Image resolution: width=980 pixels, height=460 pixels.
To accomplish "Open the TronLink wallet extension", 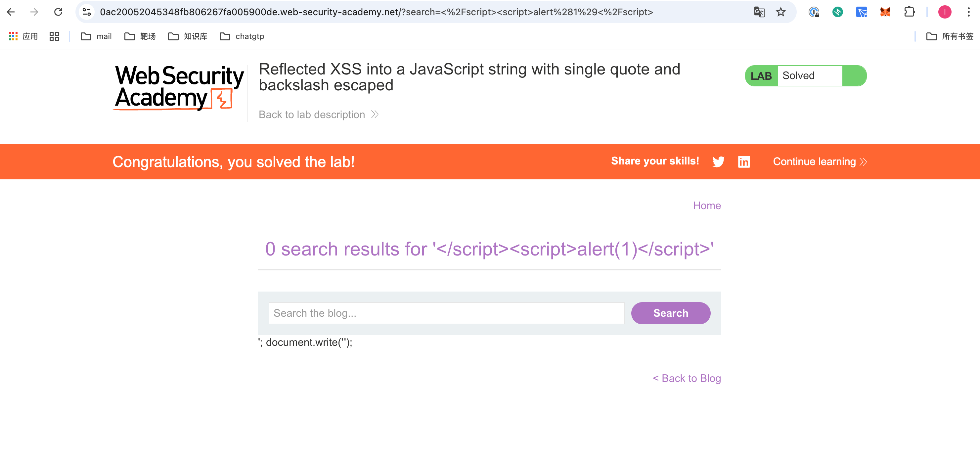I will click(862, 12).
